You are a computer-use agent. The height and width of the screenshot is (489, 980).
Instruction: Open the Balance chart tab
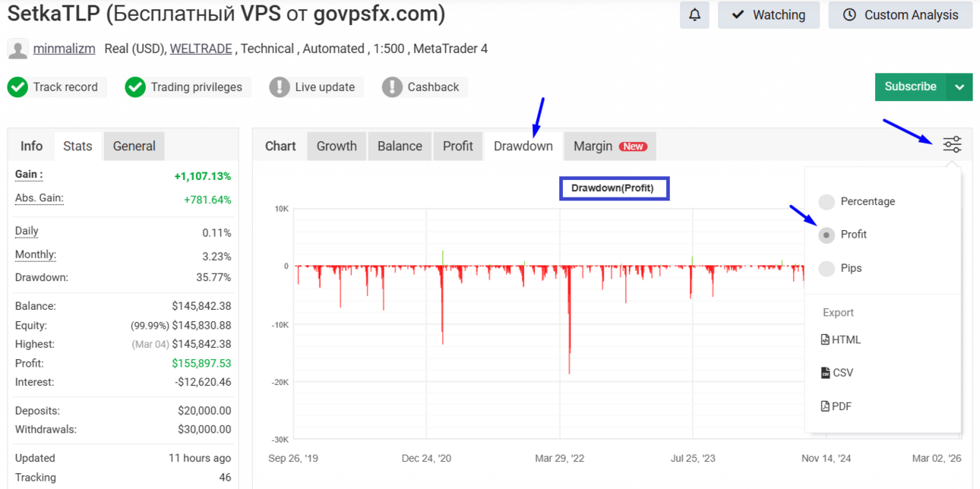400,147
